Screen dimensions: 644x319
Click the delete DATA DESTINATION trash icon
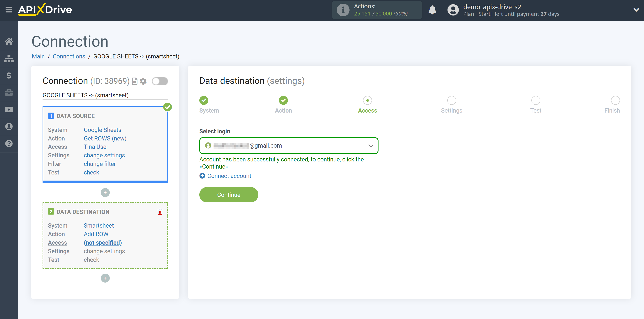[x=160, y=212]
